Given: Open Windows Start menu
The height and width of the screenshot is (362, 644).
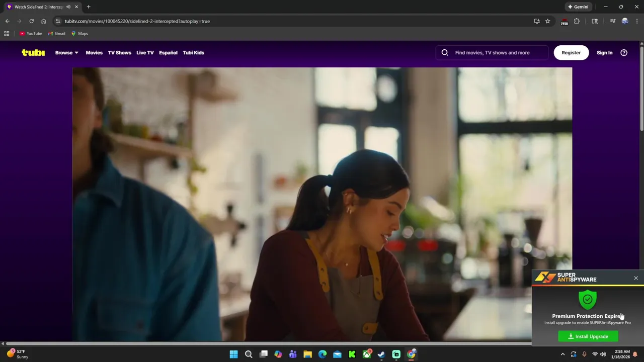Looking at the screenshot, I should pos(233,354).
